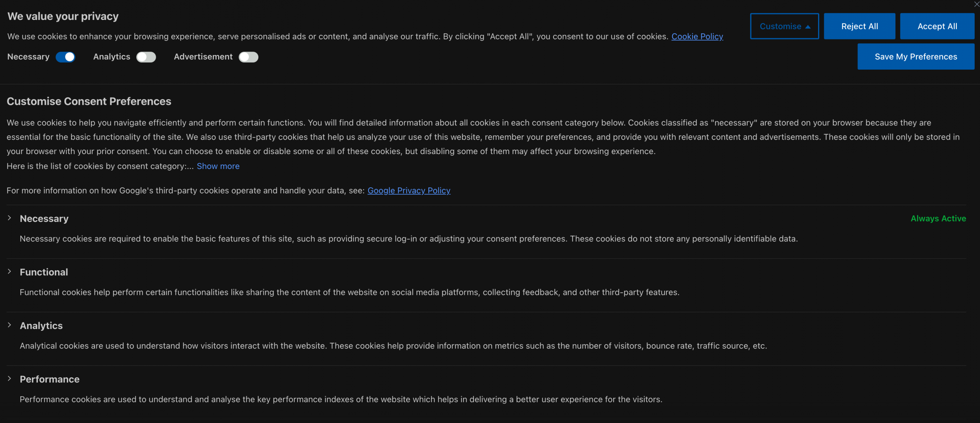Select the Necessary section heading
The width and height of the screenshot is (980, 423).
[x=44, y=219]
